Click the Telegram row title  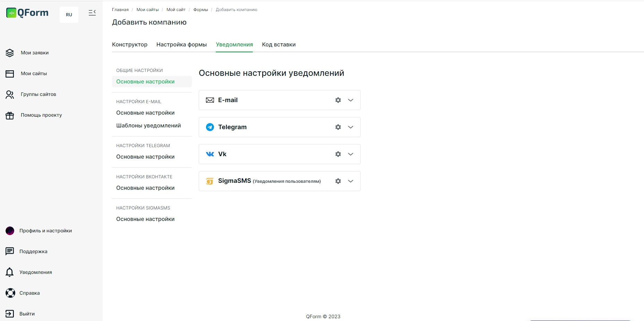point(232,127)
